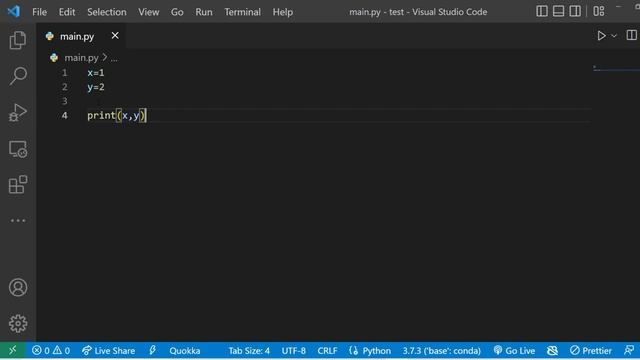Screen dimensions: 640x360
Task: Click Go Live to start the server
Action: point(514,350)
